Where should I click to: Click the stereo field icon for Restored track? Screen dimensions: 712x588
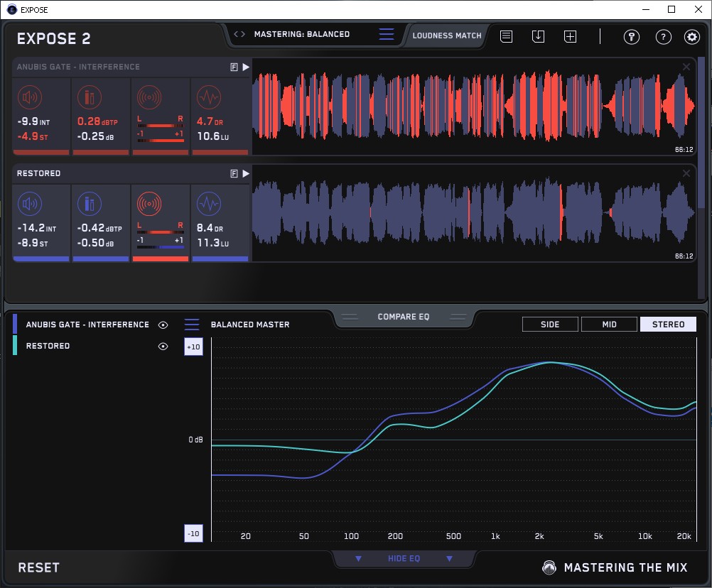pyautogui.click(x=149, y=205)
